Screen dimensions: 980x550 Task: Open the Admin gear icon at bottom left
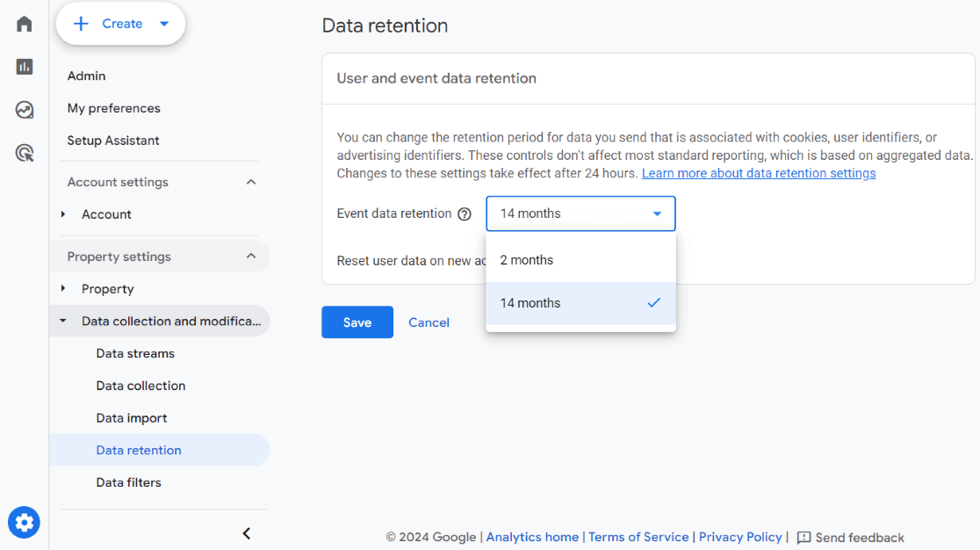point(24,522)
